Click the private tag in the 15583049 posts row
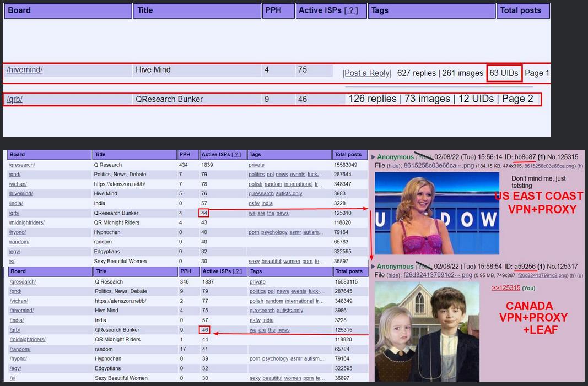Screen dimensions: 588x386 coord(256,165)
